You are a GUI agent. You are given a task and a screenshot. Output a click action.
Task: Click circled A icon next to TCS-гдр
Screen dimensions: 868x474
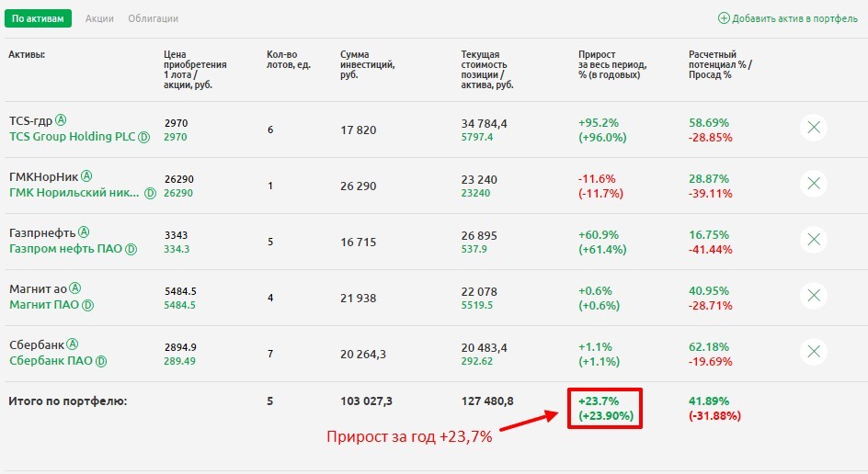tap(62, 120)
